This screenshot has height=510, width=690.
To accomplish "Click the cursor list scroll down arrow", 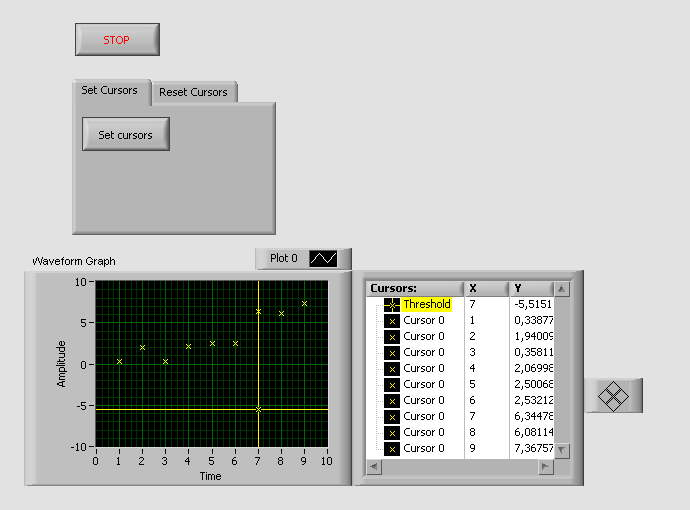I will (561, 450).
